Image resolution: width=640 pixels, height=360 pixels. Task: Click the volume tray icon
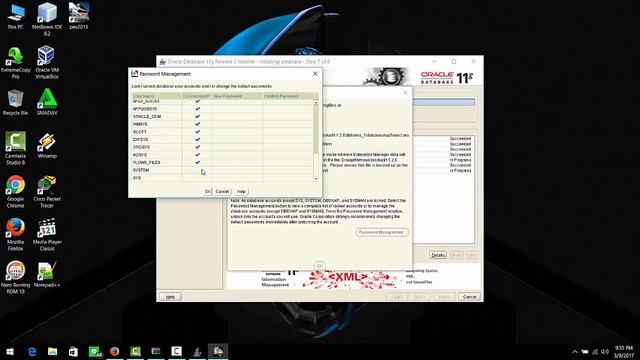click(605, 351)
